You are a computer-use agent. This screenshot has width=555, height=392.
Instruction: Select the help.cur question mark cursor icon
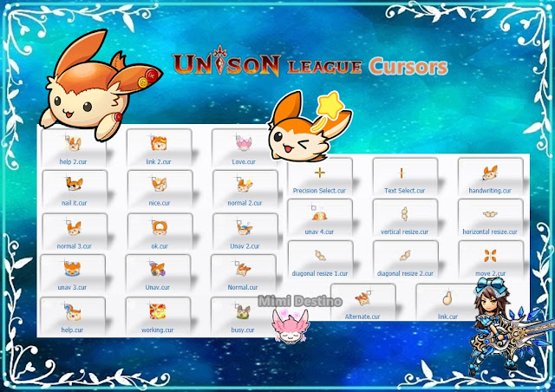click(73, 310)
